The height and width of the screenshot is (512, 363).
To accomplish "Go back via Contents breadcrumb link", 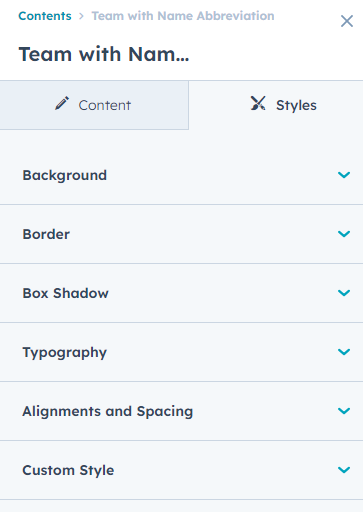I will point(45,16).
